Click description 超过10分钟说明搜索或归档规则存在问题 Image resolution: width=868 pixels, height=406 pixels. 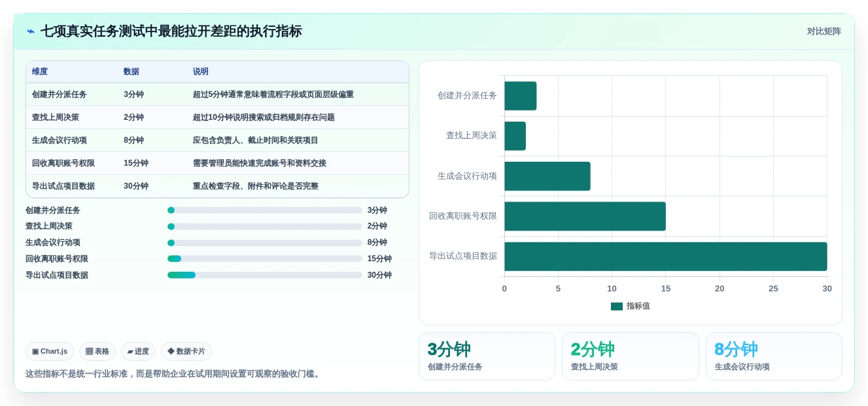(264, 117)
